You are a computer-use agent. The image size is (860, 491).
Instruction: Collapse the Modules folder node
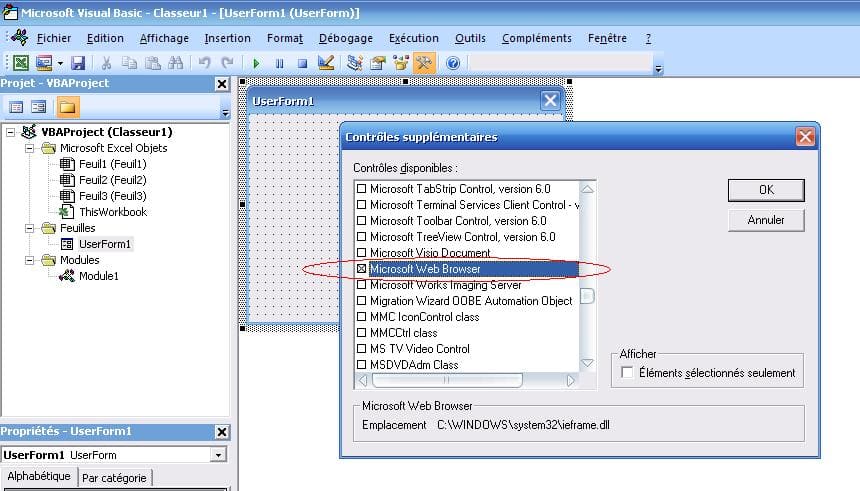tap(29, 260)
